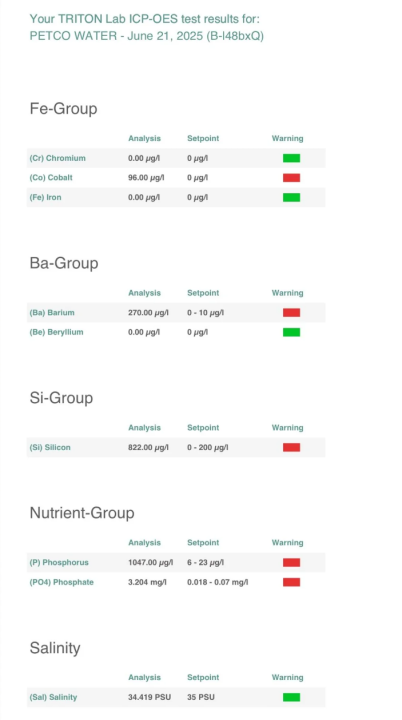Click the Nutrient-Group section heading
This screenshot has height=720, width=402.
tap(82, 513)
